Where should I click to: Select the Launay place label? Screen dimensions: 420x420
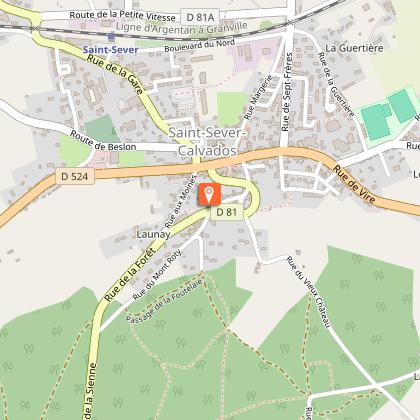tap(153, 234)
